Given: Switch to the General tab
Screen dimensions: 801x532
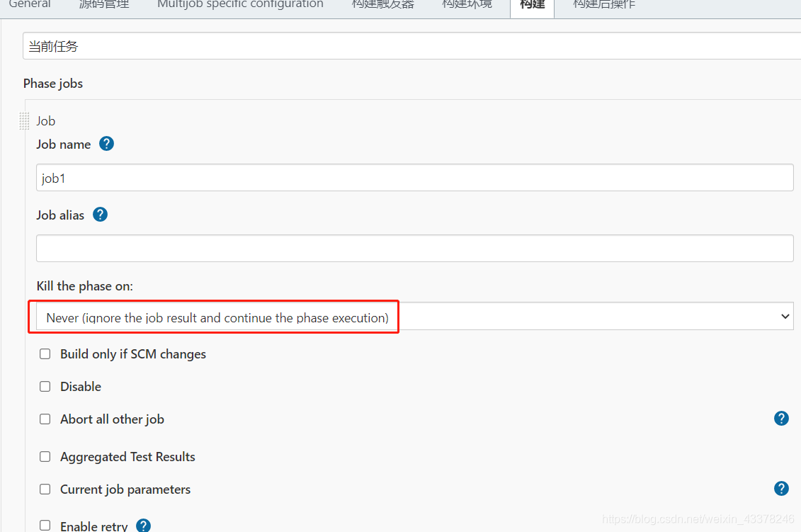Looking at the screenshot, I should [30, 4].
